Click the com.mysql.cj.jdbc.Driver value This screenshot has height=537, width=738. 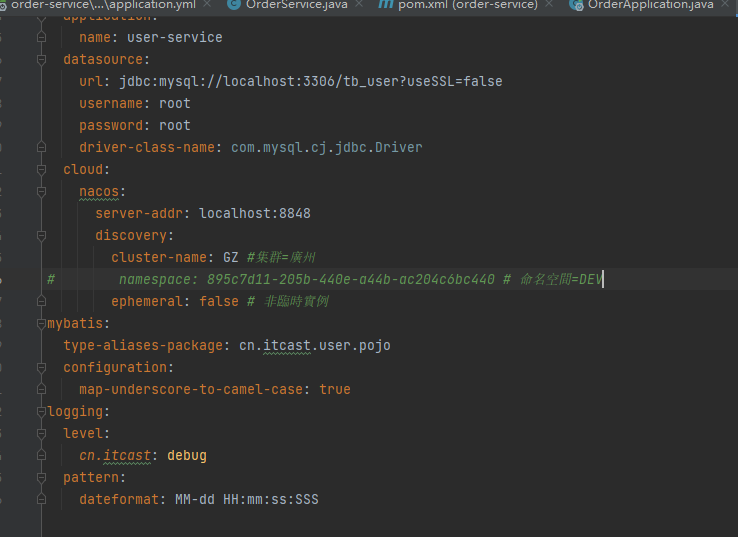click(326, 147)
